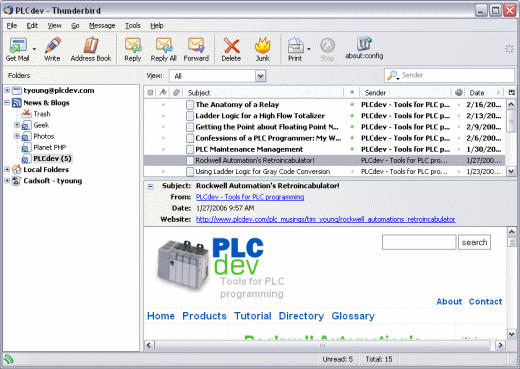This screenshot has width=520, height=369.
Task: Expand the Photos folder
Action: pos(17,136)
